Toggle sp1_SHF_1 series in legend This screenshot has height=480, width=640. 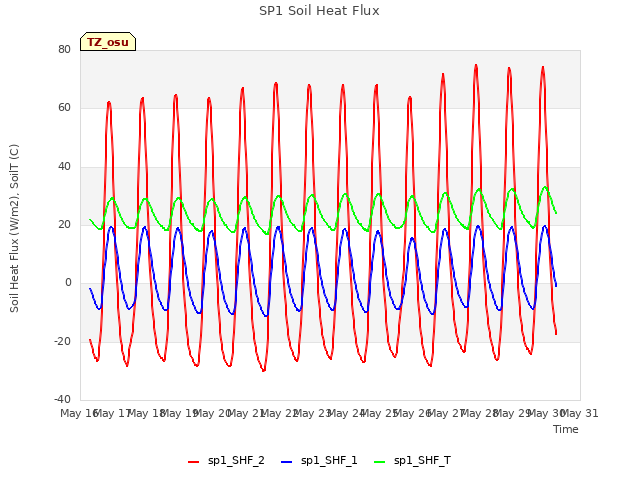(x=329, y=460)
